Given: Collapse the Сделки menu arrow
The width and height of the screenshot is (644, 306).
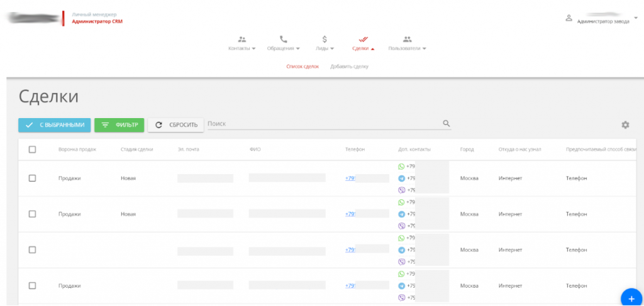Looking at the screenshot, I should click(x=372, y=49).
